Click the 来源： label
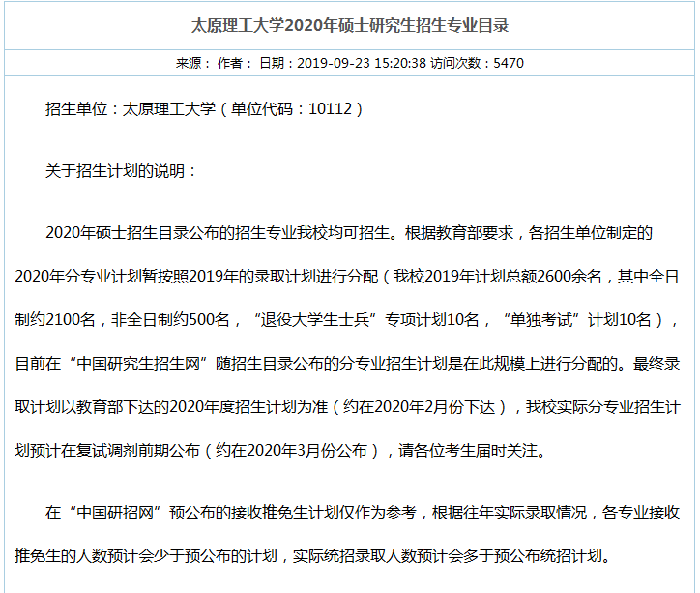Image resolution: width=700 pixels, height=593 pixels. (x=192, y=63)
